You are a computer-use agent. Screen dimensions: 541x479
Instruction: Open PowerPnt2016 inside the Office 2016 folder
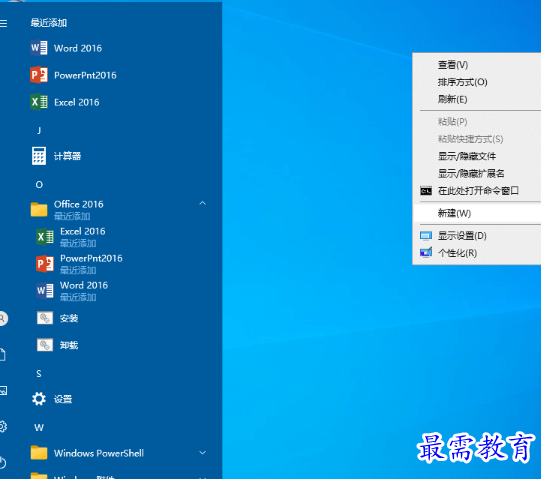(x=79, y=264)
